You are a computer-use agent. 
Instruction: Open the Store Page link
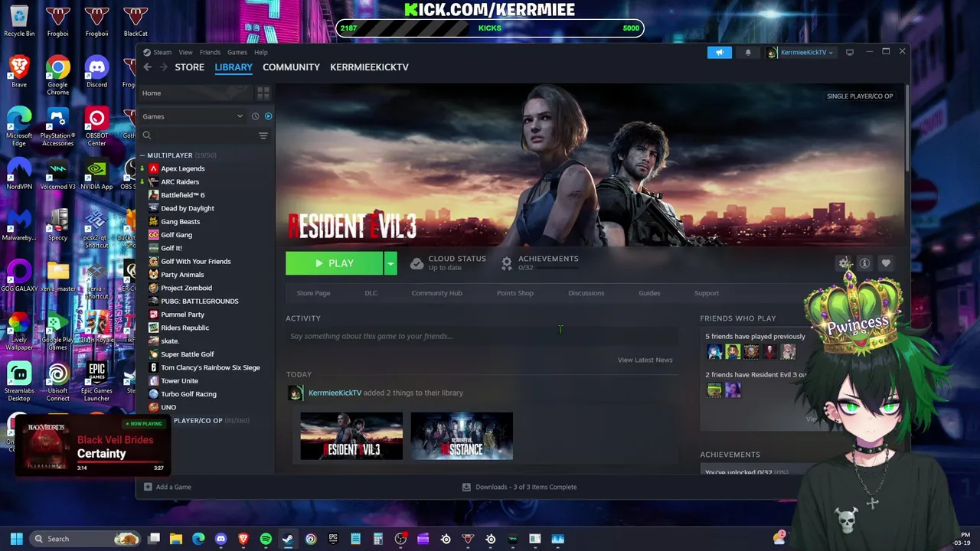pos(313,293)
